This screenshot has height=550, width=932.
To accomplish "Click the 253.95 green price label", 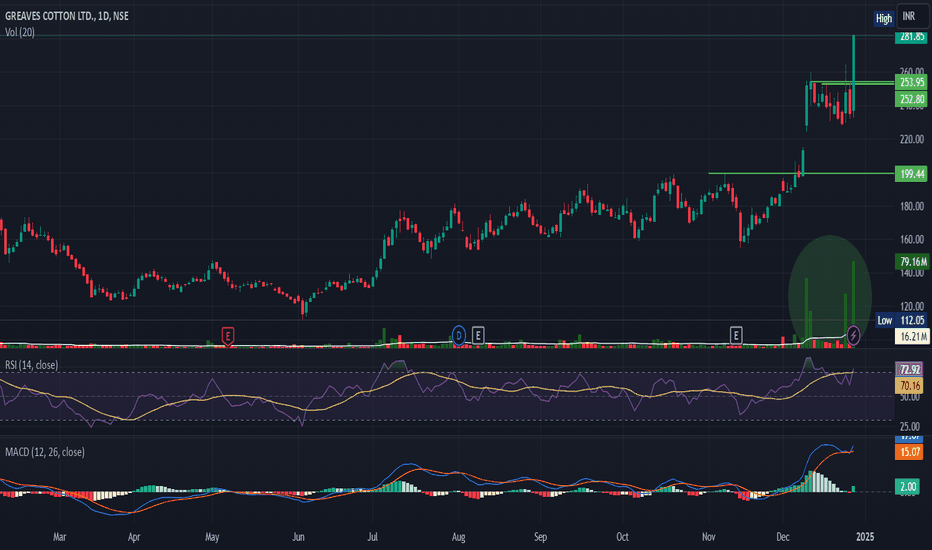I will 912,82.
